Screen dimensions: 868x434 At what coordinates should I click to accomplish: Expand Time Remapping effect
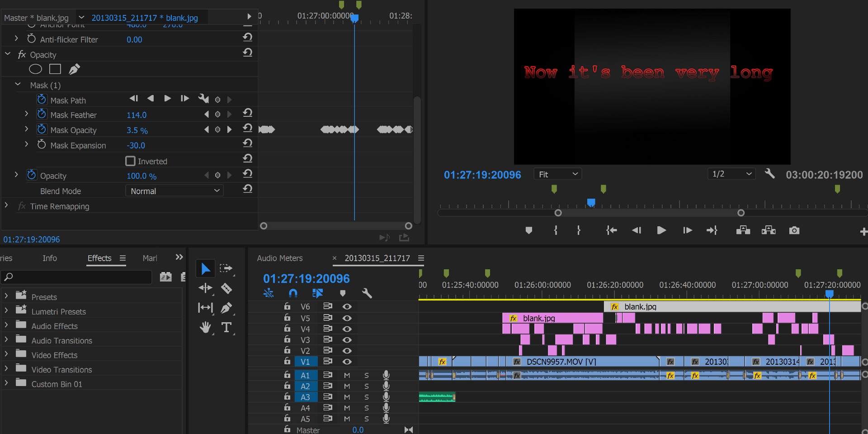(x=6, y=205)
